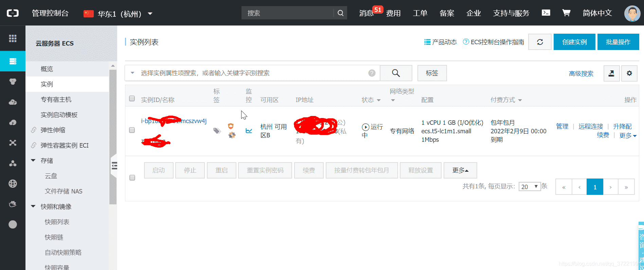Open search help question mark icon
This screenshot has width=644, height=270.
click(372, 73)
